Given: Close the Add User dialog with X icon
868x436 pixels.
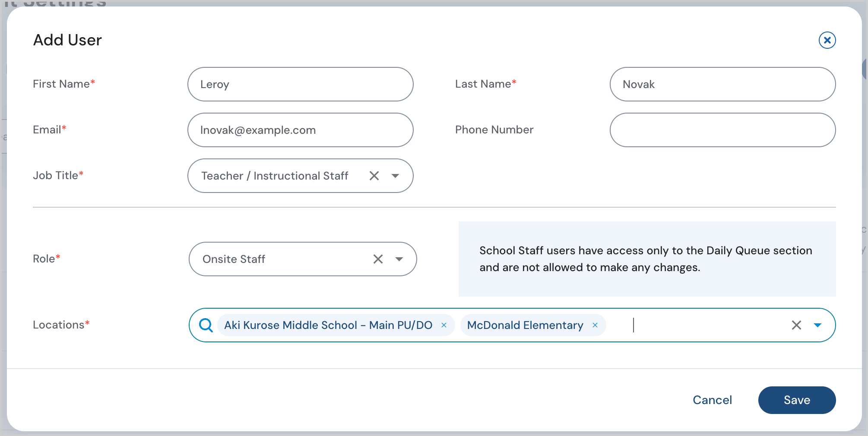Looking at the screenshot, I should point(827,40).
